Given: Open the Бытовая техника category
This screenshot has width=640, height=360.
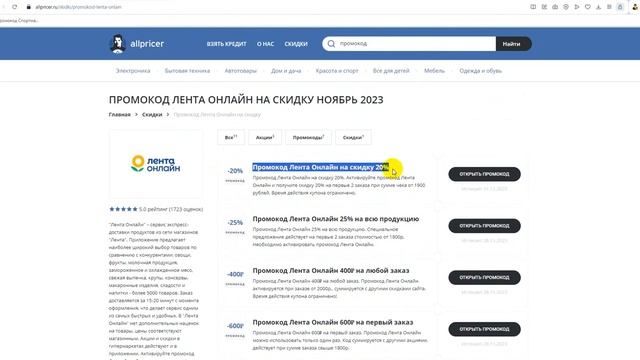Looking at the screenshot, I should (187, 71).
